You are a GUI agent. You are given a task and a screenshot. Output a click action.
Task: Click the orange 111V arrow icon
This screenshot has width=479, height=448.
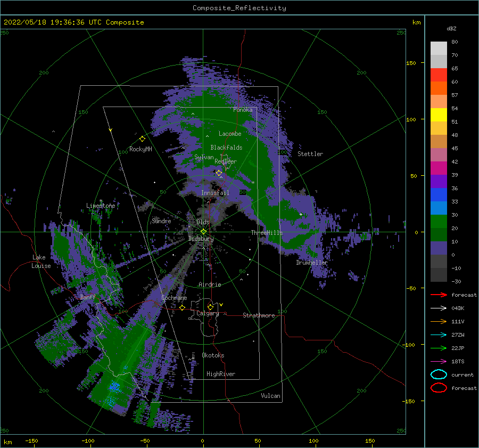point(439,321)
